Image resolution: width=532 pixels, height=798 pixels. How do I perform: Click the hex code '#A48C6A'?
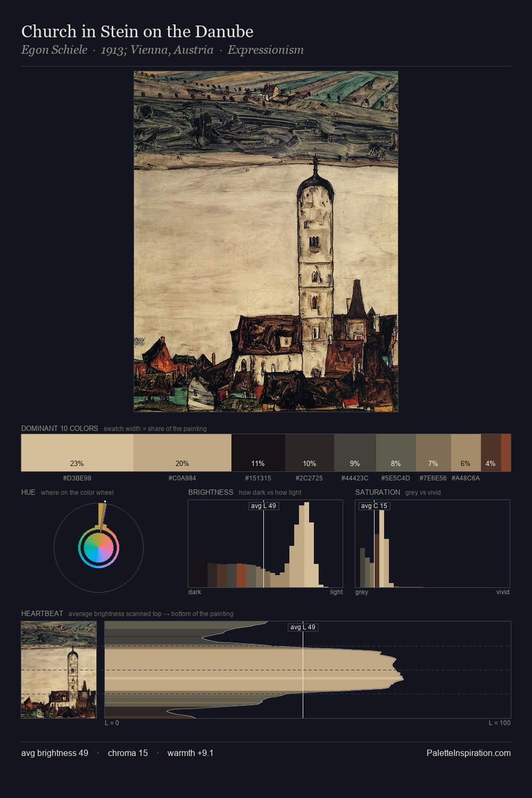tap(465, 478)
